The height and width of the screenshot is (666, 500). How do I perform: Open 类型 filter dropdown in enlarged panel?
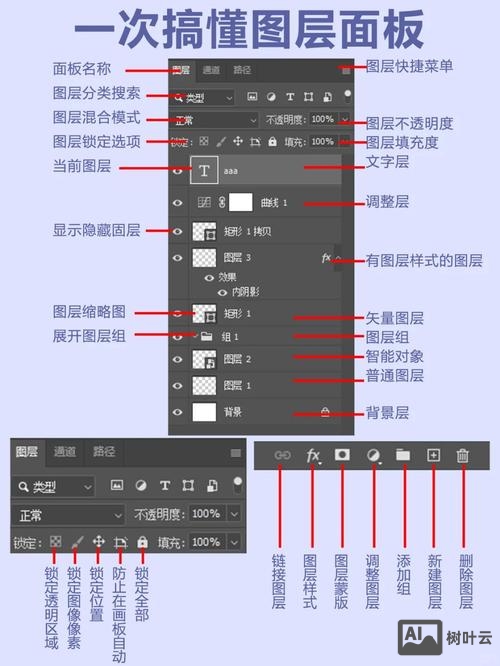tap(53, 486)
